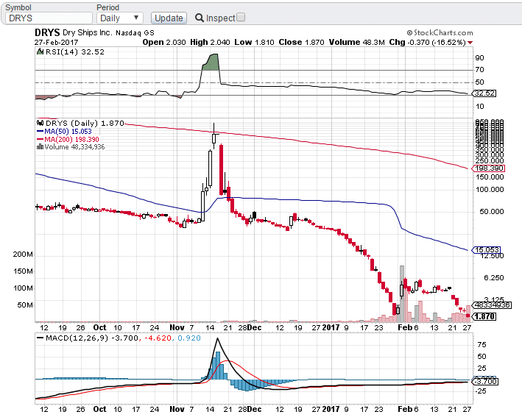Click the RSI value label 32.52
Image resolution: width=522 pixels, height=420 pixels.
[484, 93]
